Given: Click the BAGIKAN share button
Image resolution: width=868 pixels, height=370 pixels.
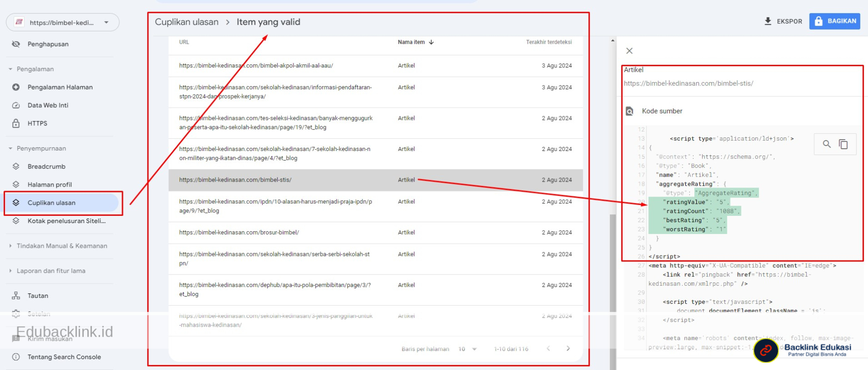Looking at the screenshot, I should coord(835,21).
